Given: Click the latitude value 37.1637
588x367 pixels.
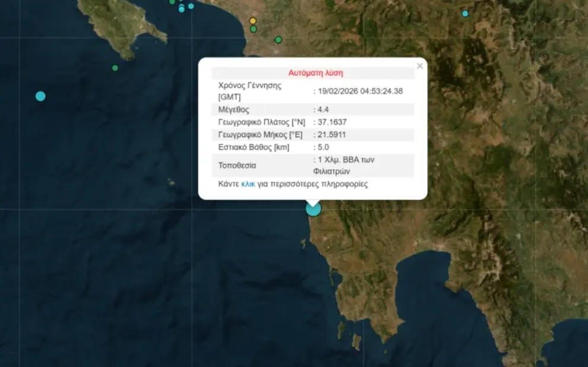Looking at the screenshot, I should (332, 122).
